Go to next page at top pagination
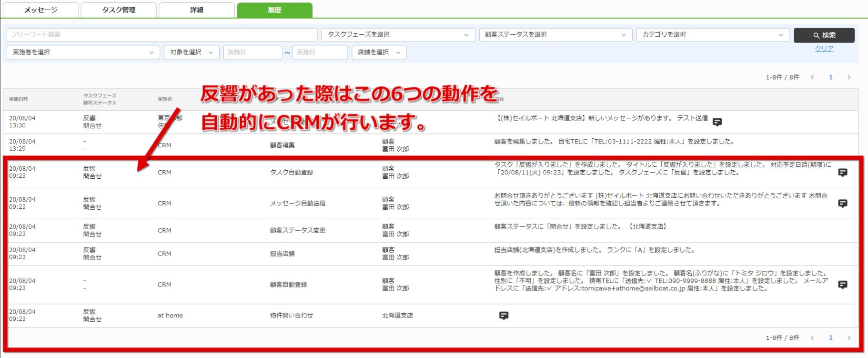Screen dimensions: 868x358 [849, 77]
